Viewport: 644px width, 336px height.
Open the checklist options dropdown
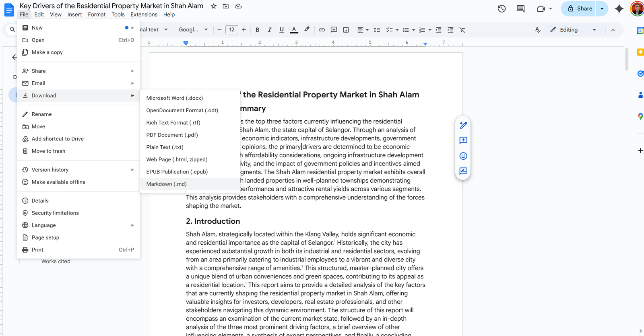pos(397,30)
